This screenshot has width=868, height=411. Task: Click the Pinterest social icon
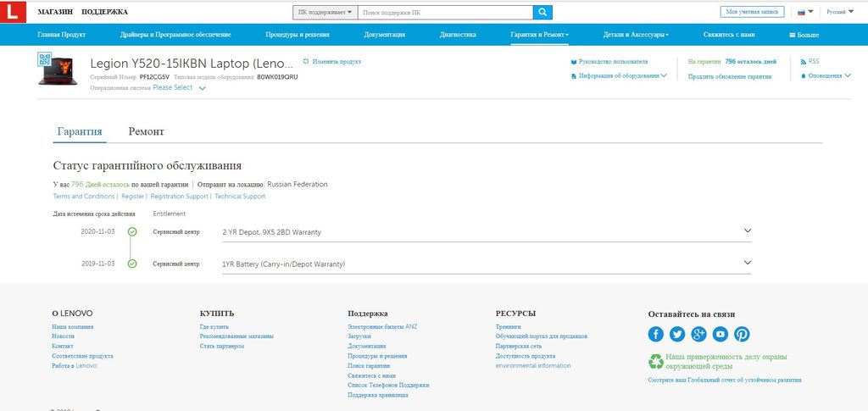[x=742, y=334]
